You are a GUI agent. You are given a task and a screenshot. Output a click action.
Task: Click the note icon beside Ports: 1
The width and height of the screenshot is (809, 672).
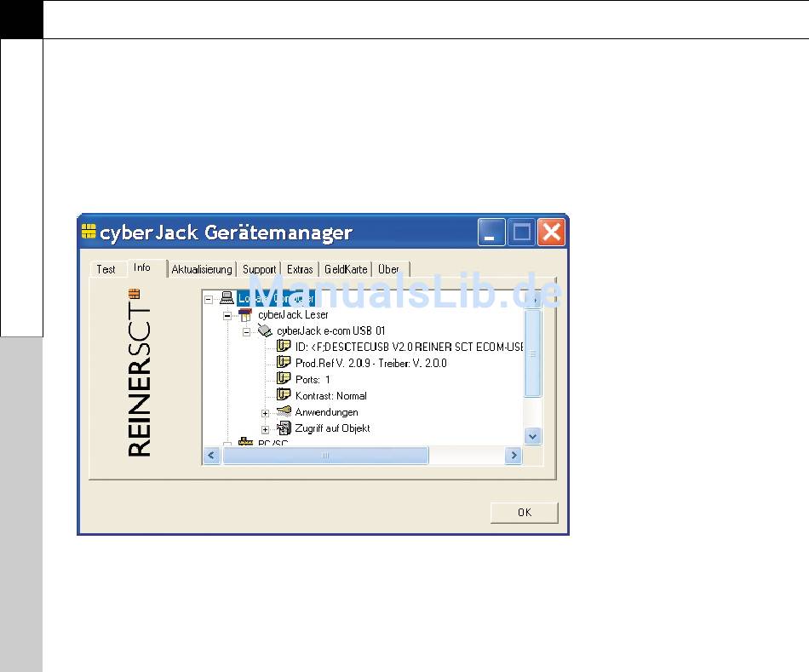pos(284,378)
